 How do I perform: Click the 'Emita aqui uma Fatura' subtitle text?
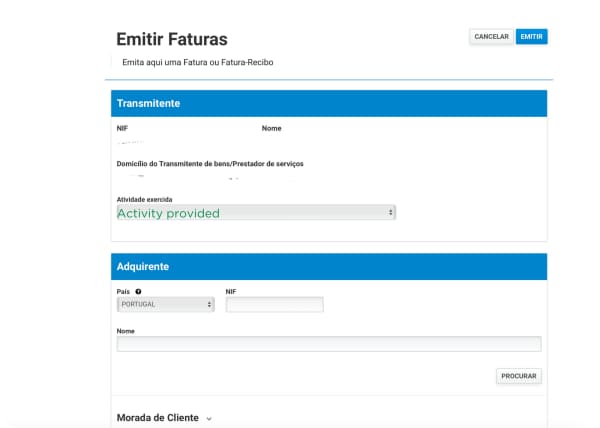(197, 62)
